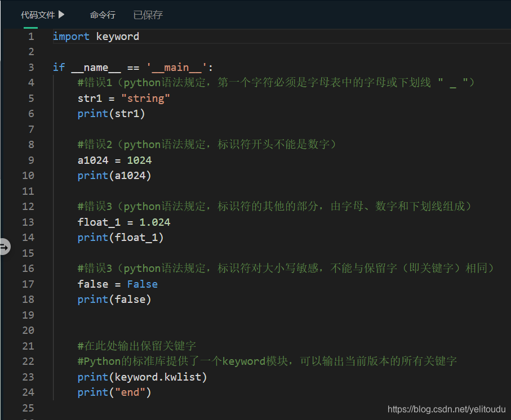Click line number 20 in the gutter
Viewport: 511px width, 420px height.
28,330
